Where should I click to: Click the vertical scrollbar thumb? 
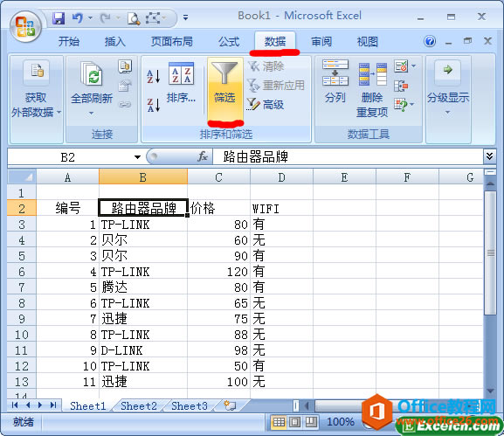pos(490,253)
